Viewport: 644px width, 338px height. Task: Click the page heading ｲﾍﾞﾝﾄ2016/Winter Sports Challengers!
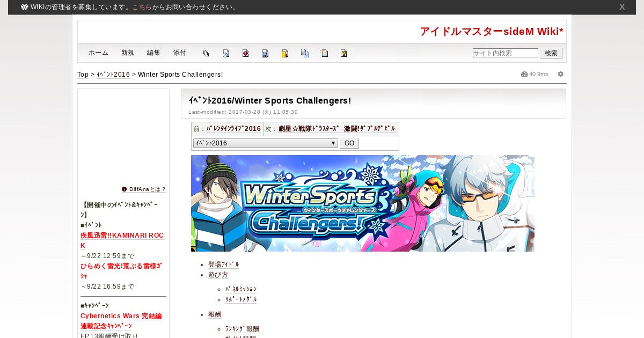(270, 100)
